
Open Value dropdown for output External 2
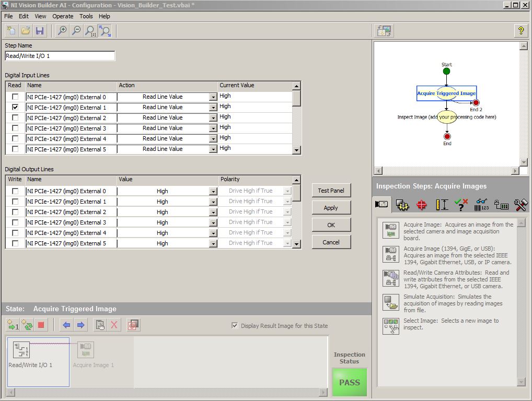tap(213, 212)
